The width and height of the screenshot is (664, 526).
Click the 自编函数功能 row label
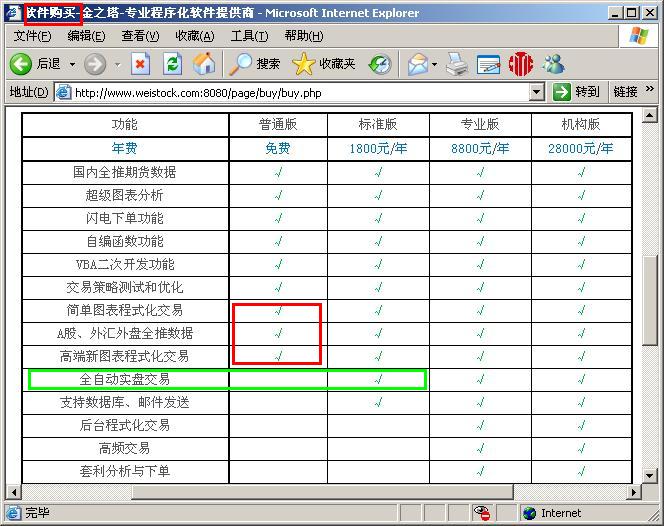pyautogui.click(x=124, y=241)
